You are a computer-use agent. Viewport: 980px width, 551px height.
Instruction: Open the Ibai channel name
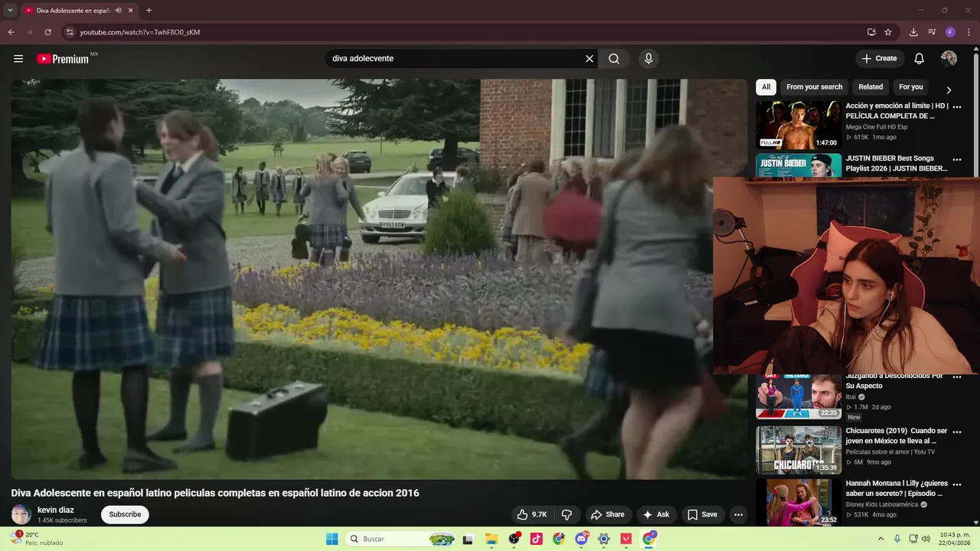[851, 397]
